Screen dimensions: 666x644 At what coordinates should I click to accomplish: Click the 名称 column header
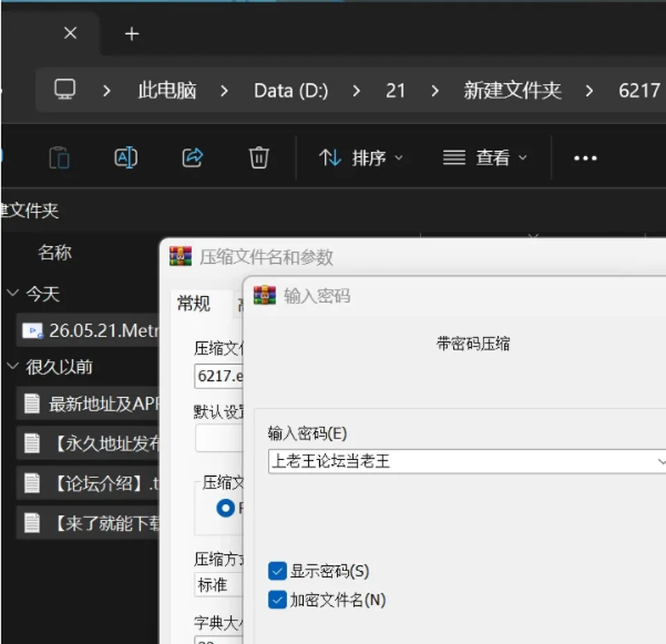click(x=55, y=253)
